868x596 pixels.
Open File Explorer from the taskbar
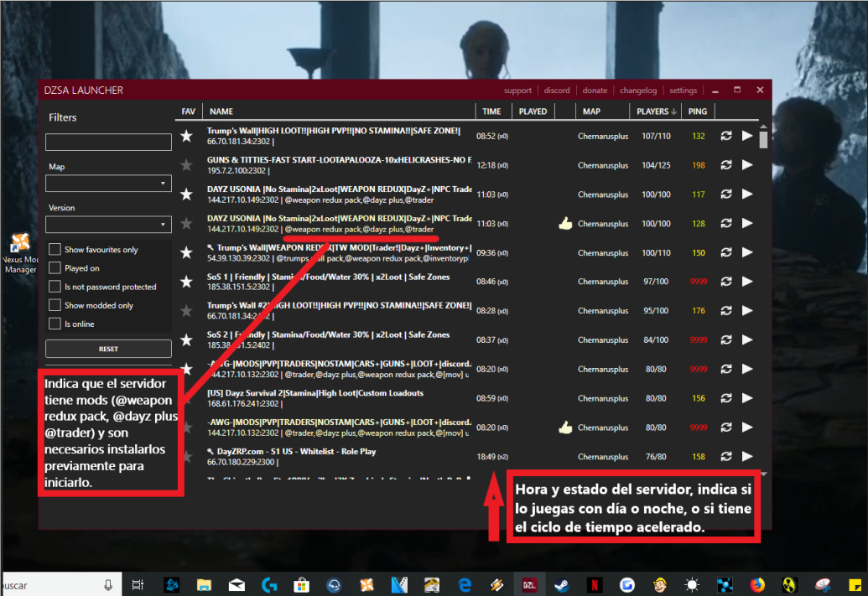pos(205,584)
